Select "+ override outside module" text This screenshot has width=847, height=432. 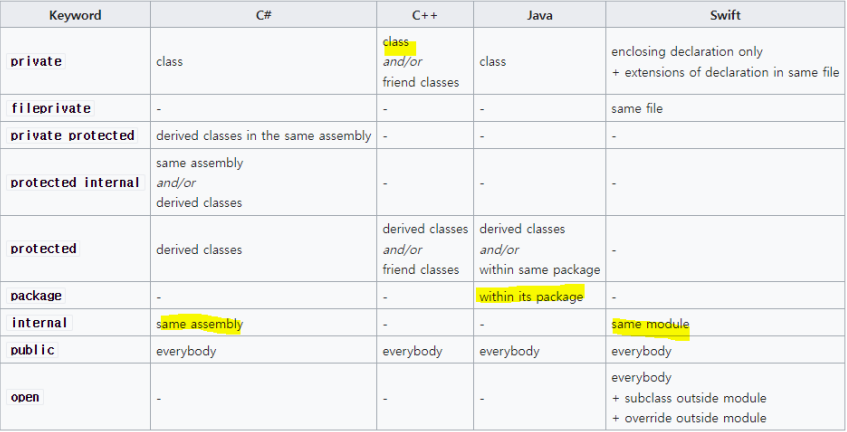[x=689, y=418]
